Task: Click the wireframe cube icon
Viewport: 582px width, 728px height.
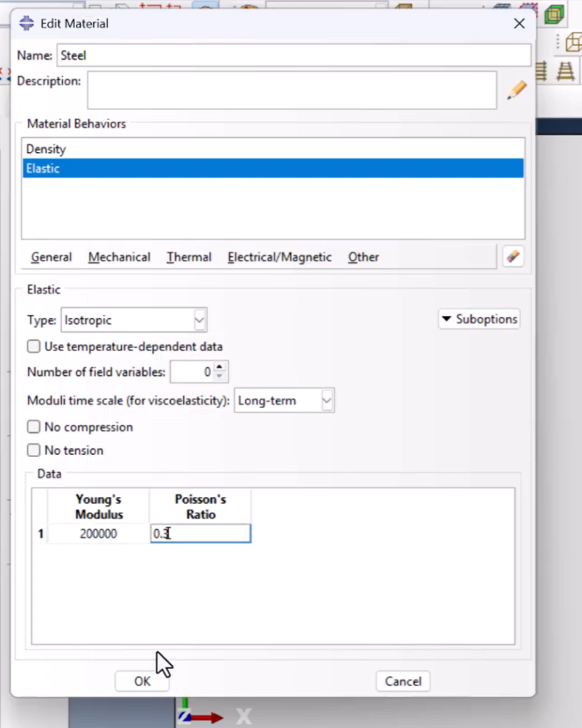Action: point(572,43)
